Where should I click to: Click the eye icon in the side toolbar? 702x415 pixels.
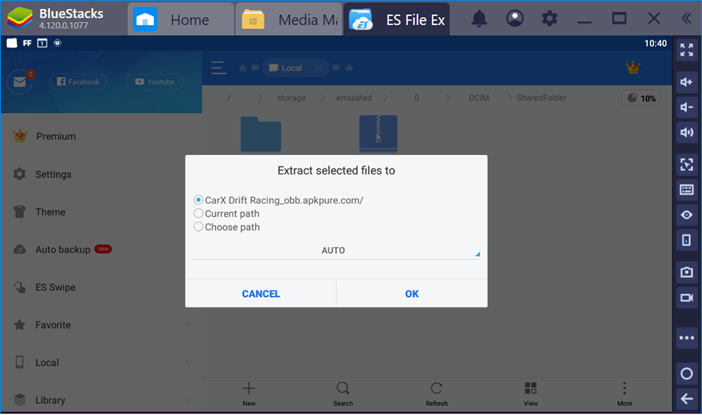point(686,215)
